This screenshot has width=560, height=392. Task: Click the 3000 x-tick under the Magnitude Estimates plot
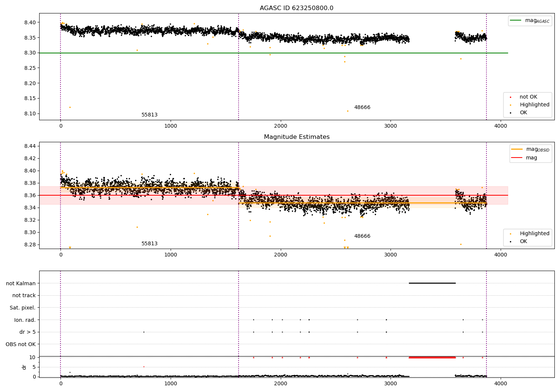(x=391, y=255)
